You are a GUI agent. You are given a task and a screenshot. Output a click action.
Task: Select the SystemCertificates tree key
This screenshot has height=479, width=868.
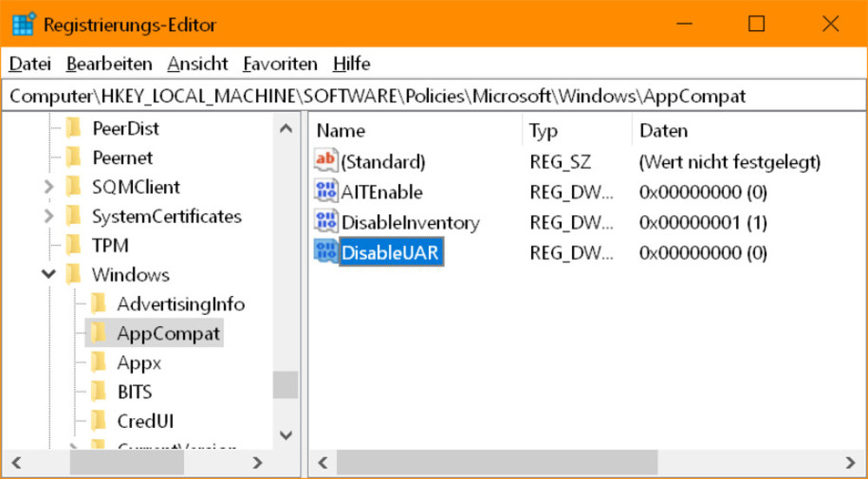(167, 216)
